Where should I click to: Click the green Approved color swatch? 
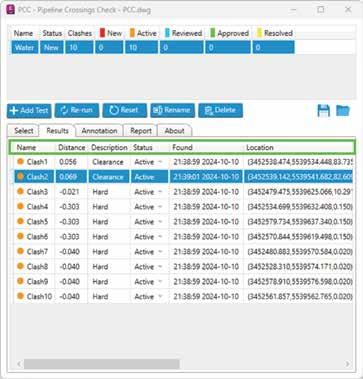coord(213,33)
